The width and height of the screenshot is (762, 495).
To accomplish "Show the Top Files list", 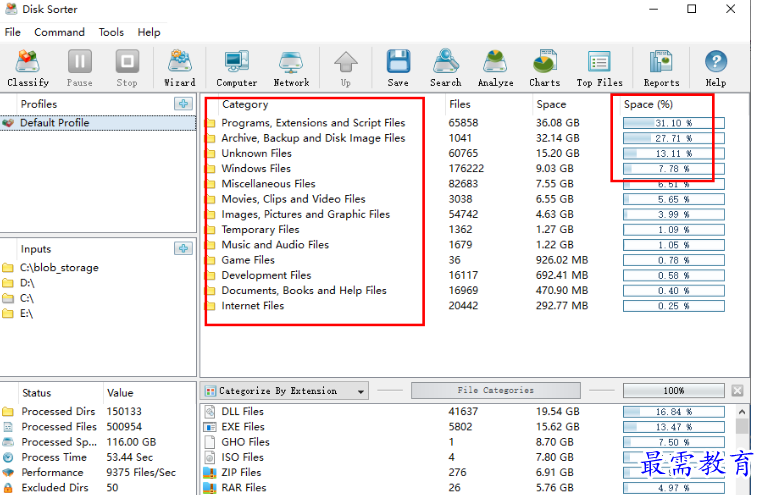I will (600, 68).
